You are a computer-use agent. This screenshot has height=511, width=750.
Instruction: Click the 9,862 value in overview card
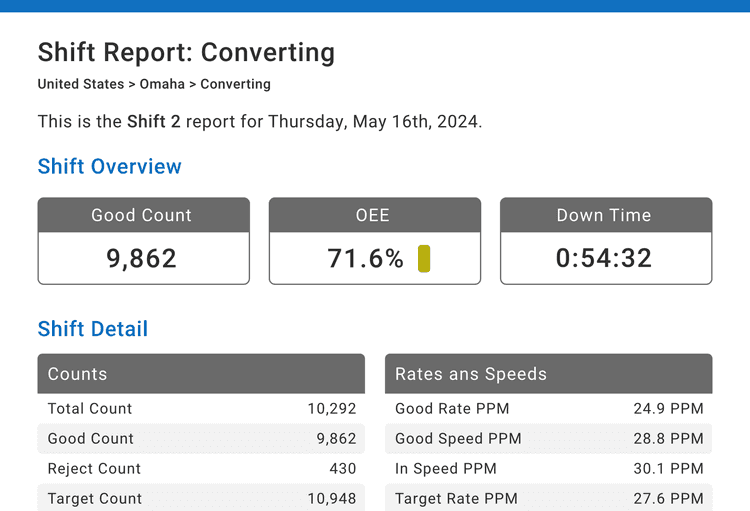click(142, 259)
